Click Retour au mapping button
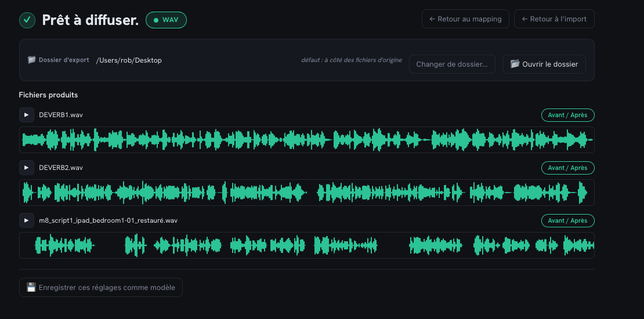Image resolution: width=644 pixels, height=319 pixels. click(x=465, y=19)
